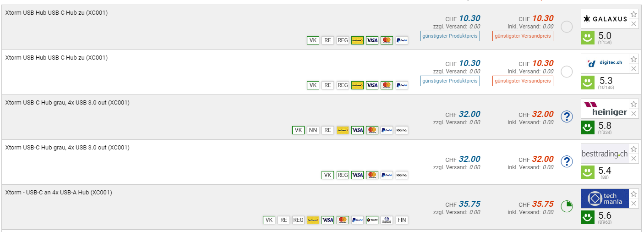Star the besttrading.ch offer
The height and width of the screenshot is (232, 644).
(634, 149)
